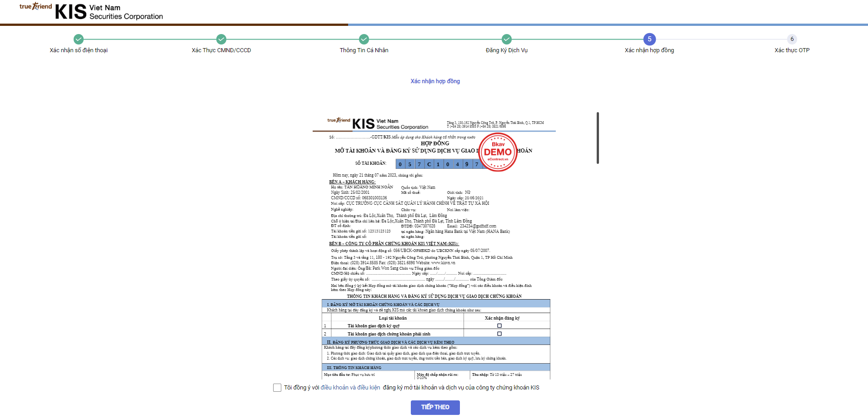Viewport: 868px width, 419px height.
Task: Click the KIS logo inside the contract document
Action: tap(378, 123)
